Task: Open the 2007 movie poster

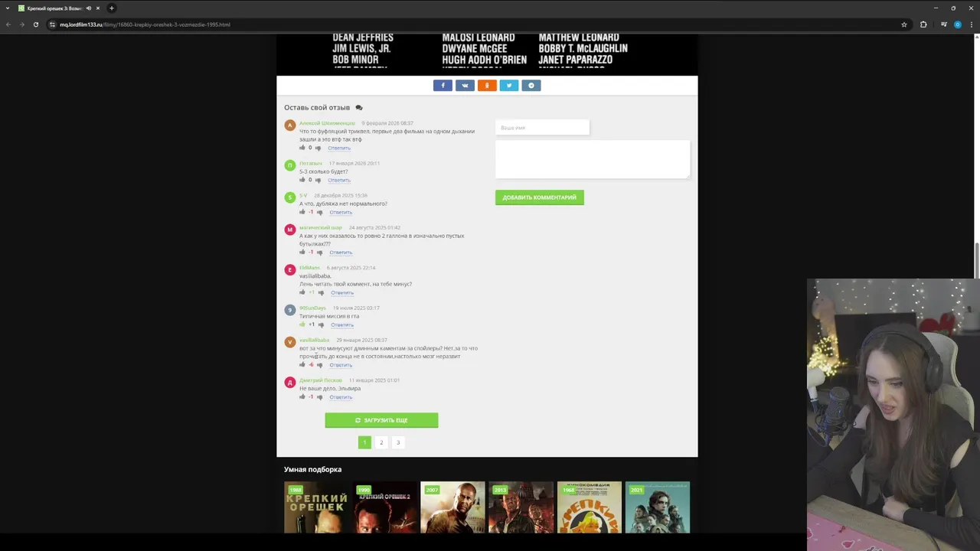Action: 452,507
